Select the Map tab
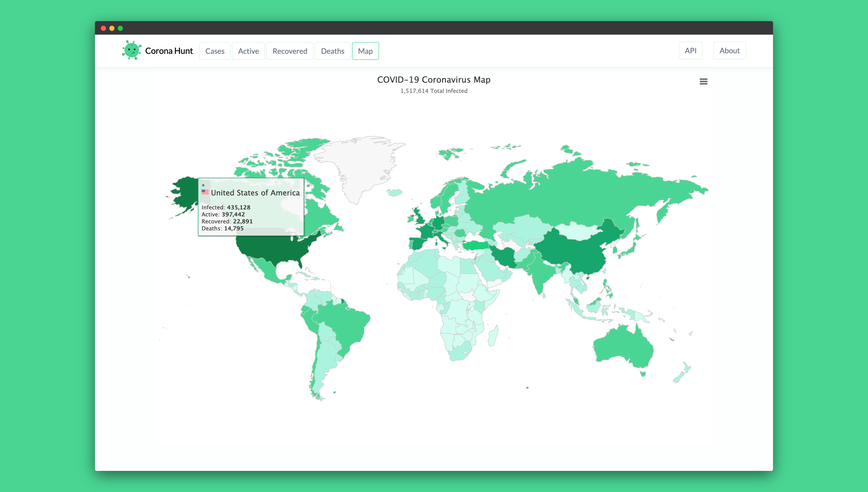The height and width of the screenshot is (492, 868). tap(365, 51)
